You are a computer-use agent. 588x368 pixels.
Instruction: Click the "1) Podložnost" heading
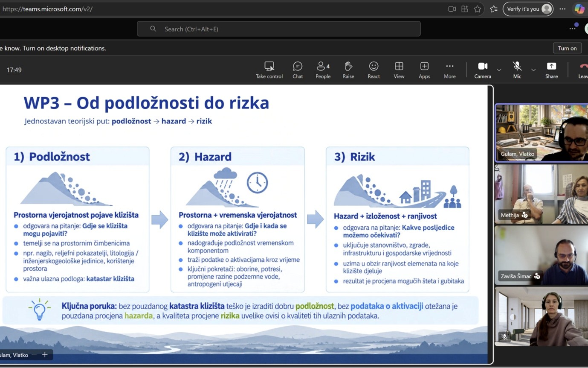tap(52, 157)
